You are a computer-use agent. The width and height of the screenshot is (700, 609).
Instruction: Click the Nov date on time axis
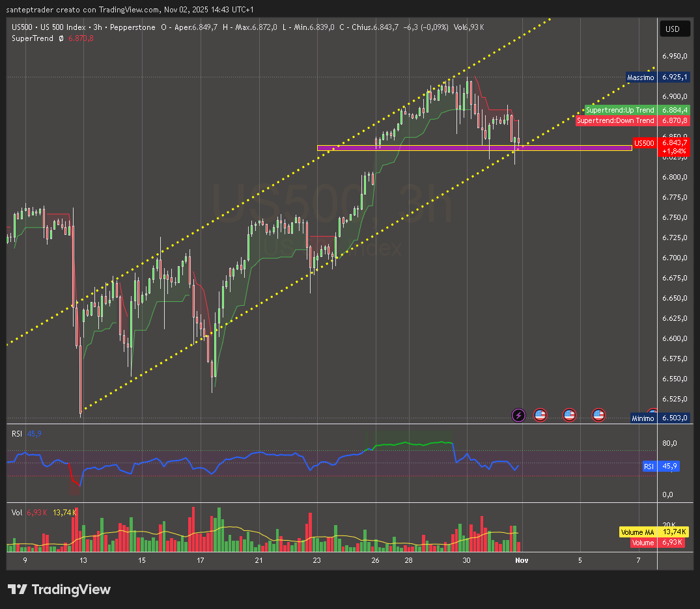click(522, 560)
